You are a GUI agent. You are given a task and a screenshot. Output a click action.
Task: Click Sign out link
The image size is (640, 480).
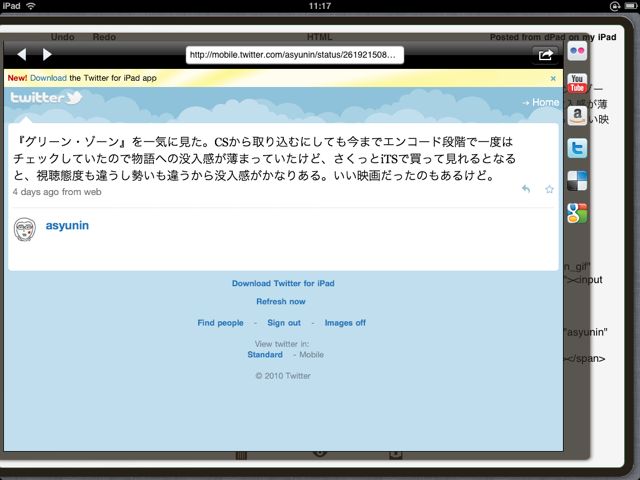[x=284, y=323]
